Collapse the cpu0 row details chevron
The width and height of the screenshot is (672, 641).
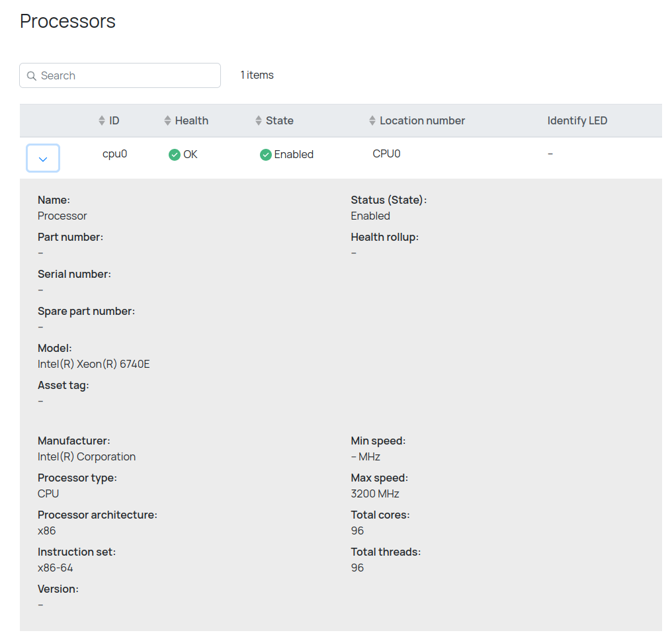[x=43, y=159]
